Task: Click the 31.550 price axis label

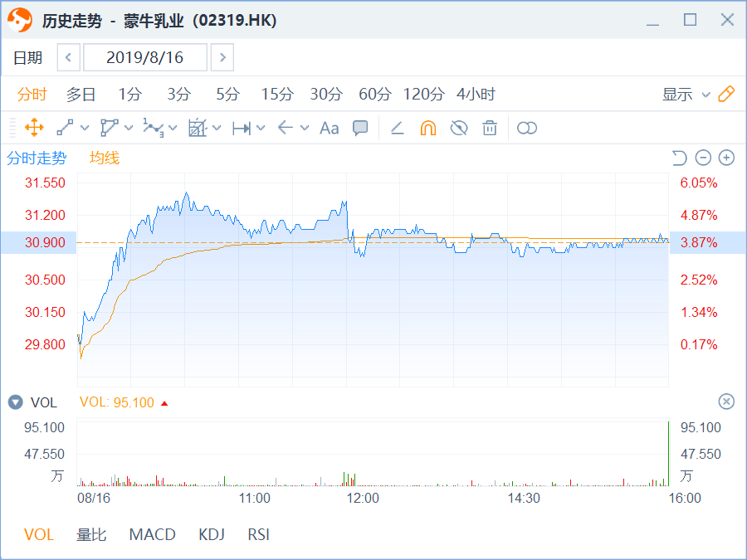Action: tap(45, 183)
